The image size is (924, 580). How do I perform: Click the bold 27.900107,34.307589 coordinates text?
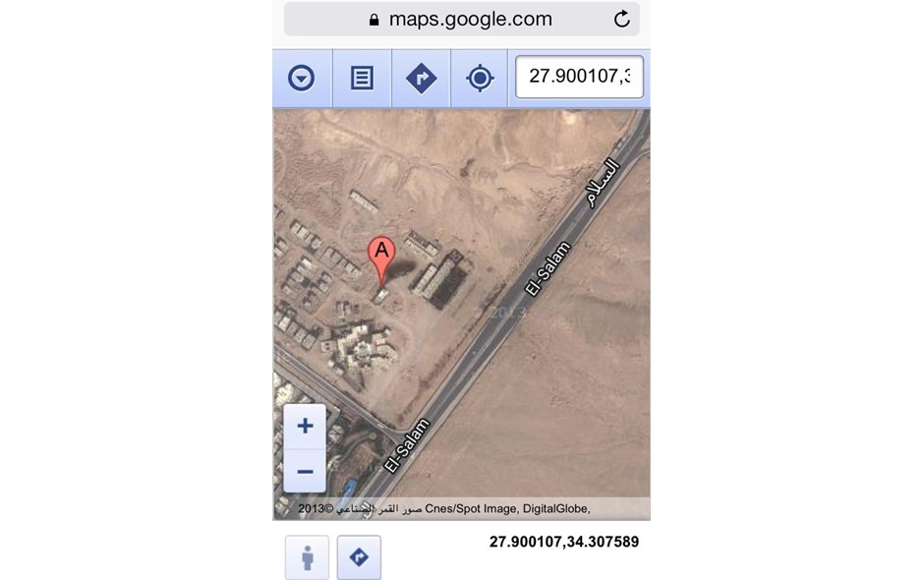point(564,542)
